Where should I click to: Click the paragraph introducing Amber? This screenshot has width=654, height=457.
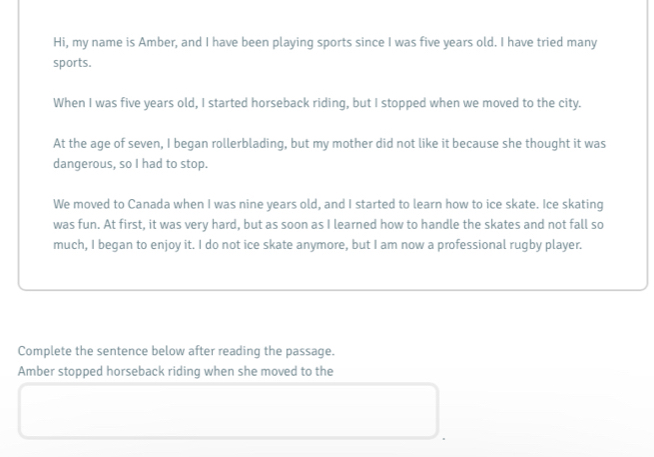(x=325, y=52)
